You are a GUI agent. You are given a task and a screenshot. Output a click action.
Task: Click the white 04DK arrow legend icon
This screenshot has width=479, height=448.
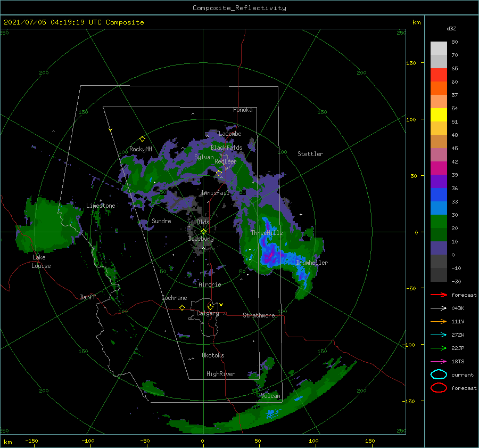tap(439, 308)
